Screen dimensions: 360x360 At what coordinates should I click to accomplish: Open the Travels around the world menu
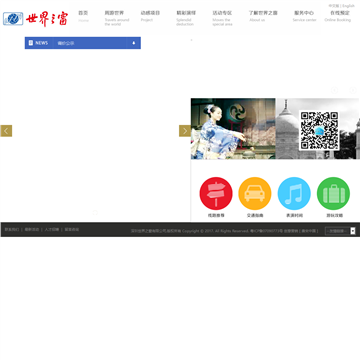point(116,18)
